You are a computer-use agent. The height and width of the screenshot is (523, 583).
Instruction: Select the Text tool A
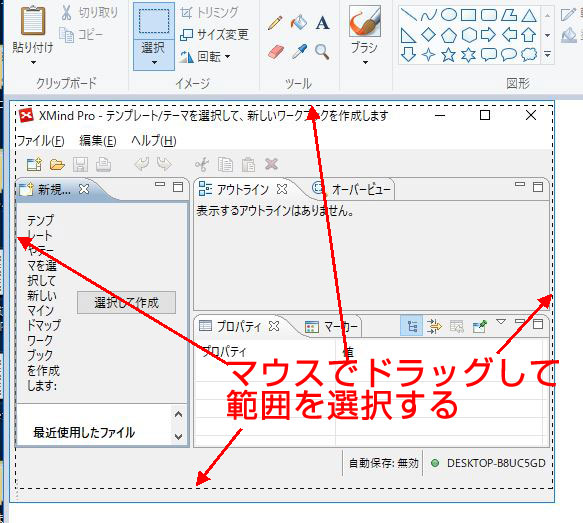[x=322, y=23]
